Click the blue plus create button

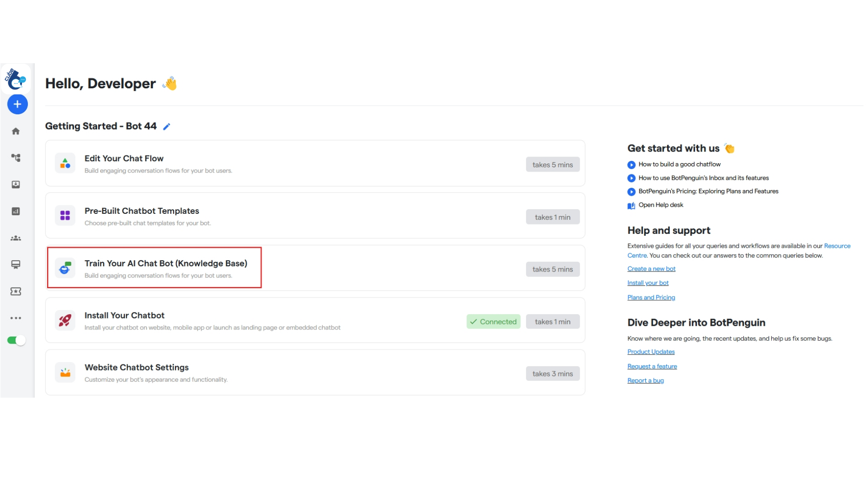pos(17,104)
